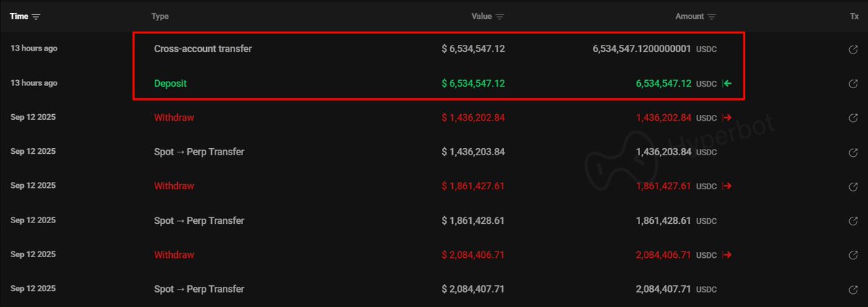Open transaction link for $1,436,203.84 Spot → Perp Transfer
This screenshot has height=307, width=868.
pos(854,152)
